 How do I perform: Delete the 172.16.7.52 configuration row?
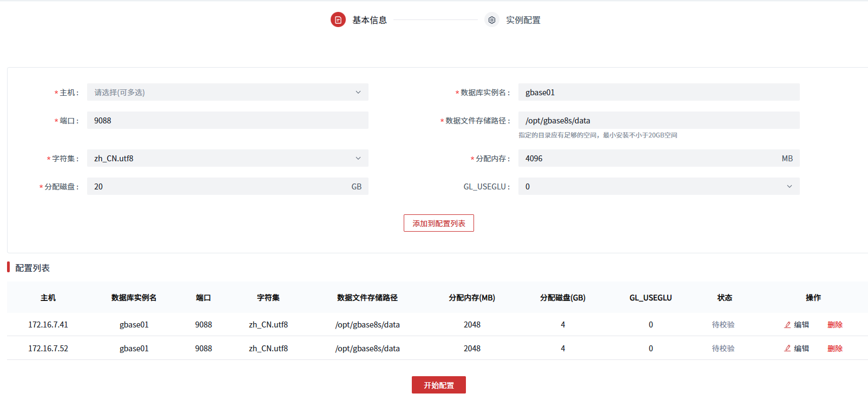tap(834, 349)
